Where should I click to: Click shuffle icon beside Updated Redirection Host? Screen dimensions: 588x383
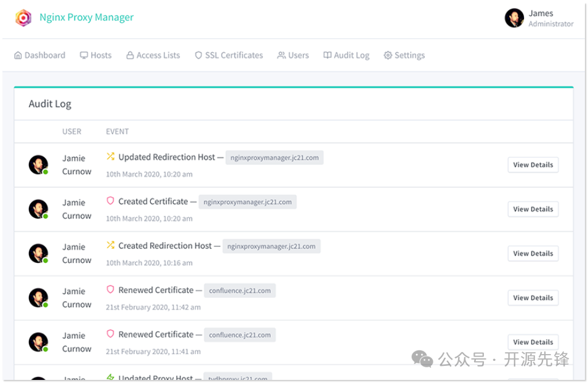pos(110,156)
